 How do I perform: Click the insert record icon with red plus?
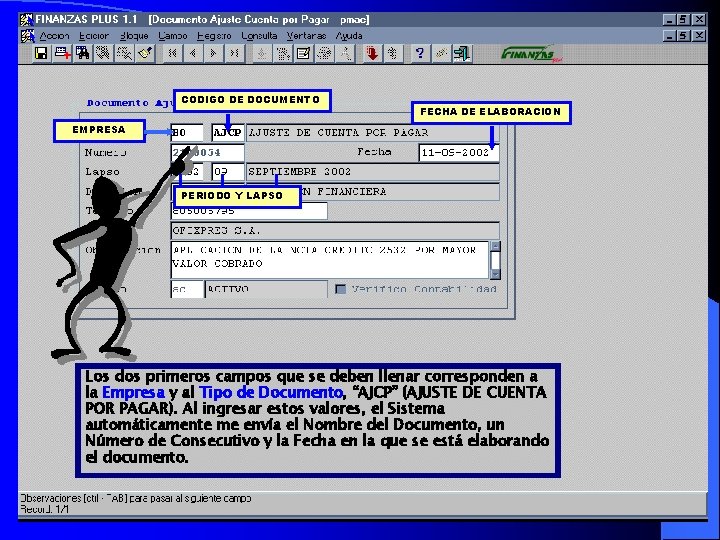[62, 54]
